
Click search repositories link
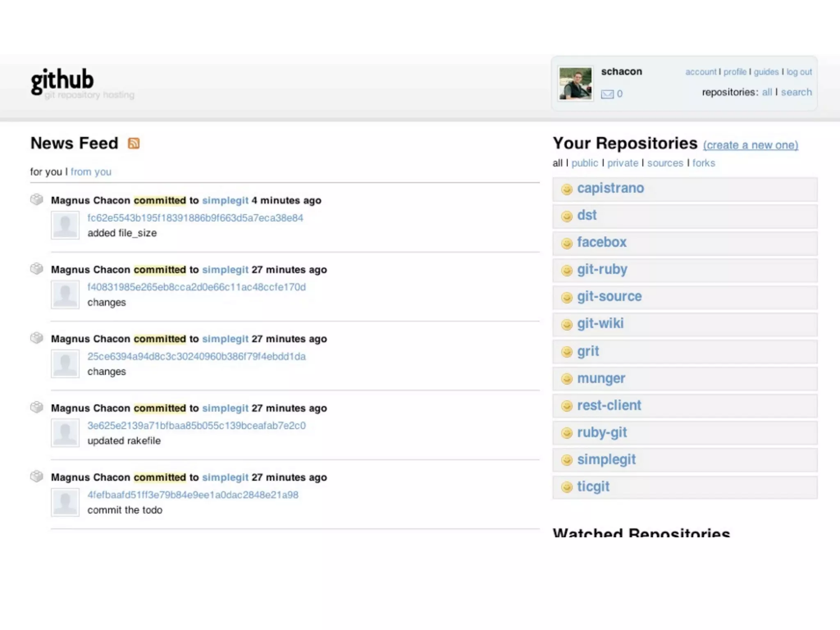click(x=796, y=92)
